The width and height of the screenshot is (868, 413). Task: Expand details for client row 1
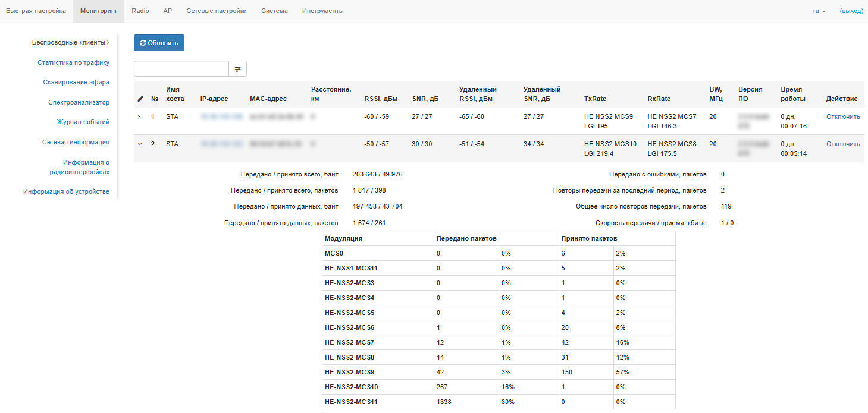(139, 116)
